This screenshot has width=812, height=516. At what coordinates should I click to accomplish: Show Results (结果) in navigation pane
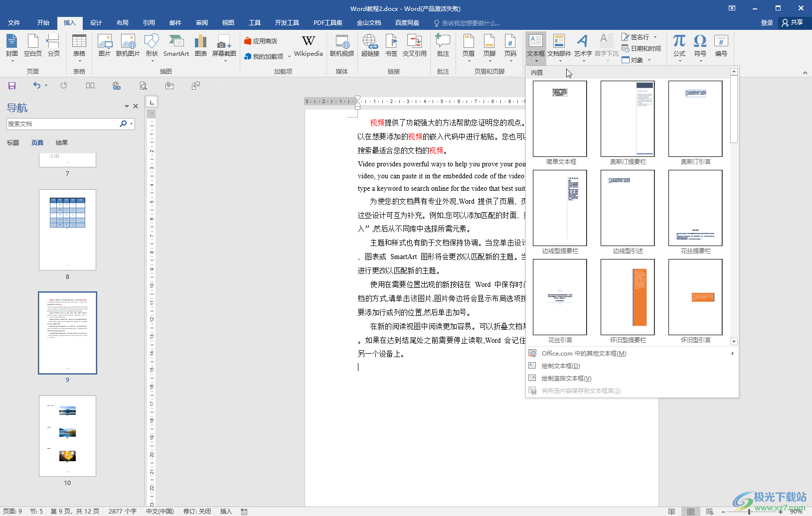62,143
